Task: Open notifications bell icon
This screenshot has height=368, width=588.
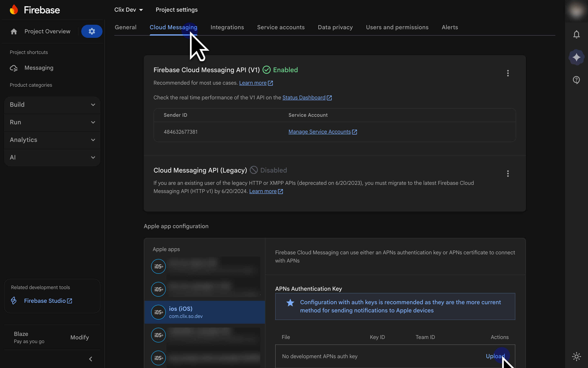Action: point(576,34)
